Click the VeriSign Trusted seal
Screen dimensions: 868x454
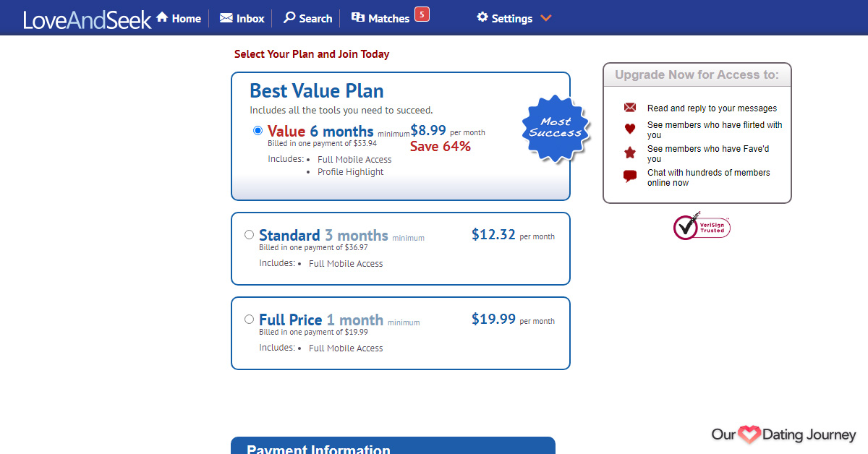(702, 226)
